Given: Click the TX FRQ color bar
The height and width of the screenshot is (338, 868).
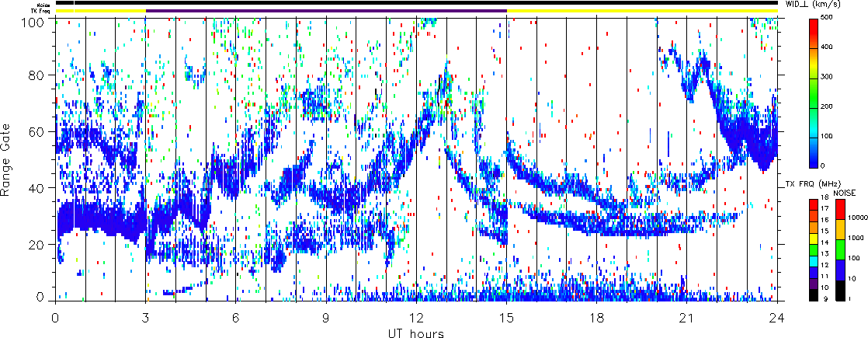Looking at the screenshot, I should pos(814,249).
